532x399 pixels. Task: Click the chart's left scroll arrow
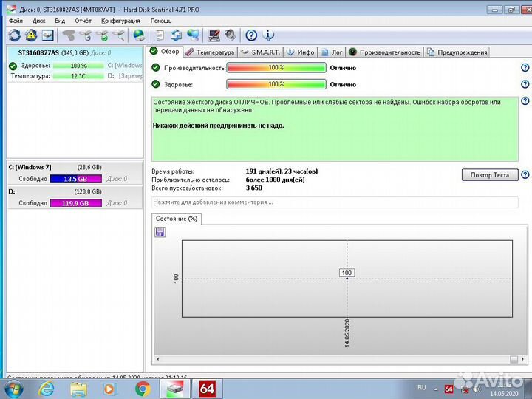158,359
